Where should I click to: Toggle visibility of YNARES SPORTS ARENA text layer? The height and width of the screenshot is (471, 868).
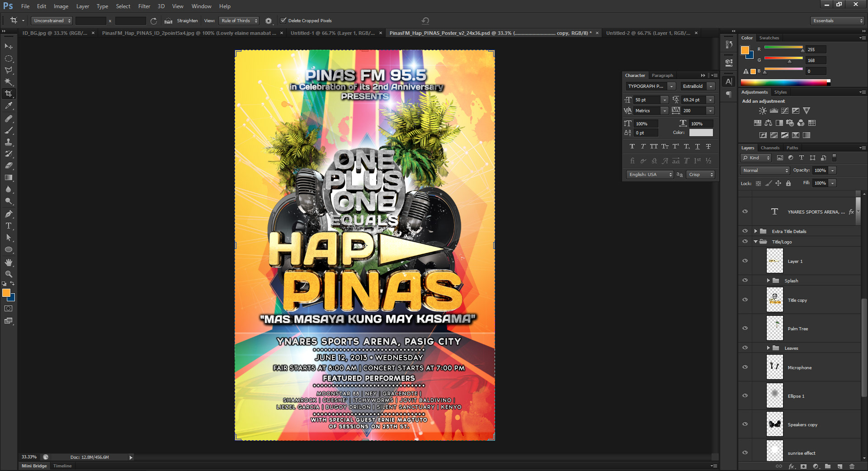745,211
